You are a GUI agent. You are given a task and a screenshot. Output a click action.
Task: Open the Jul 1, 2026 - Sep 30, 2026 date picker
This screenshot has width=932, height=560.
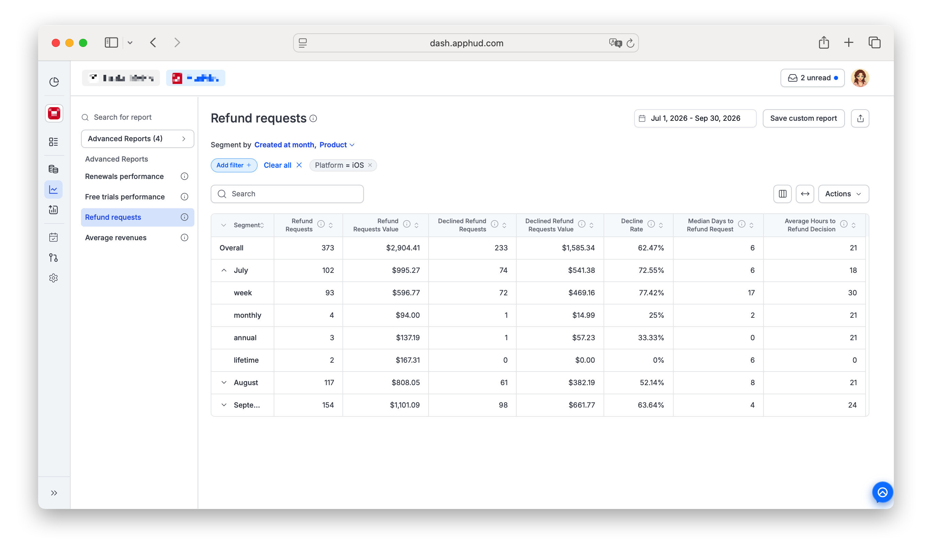click(695, 118)
